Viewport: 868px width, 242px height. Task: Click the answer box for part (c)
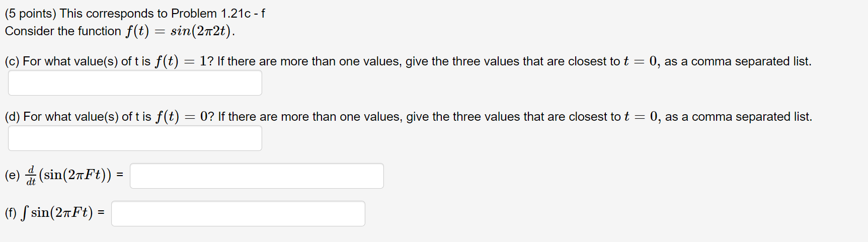(x=135, y=83)
